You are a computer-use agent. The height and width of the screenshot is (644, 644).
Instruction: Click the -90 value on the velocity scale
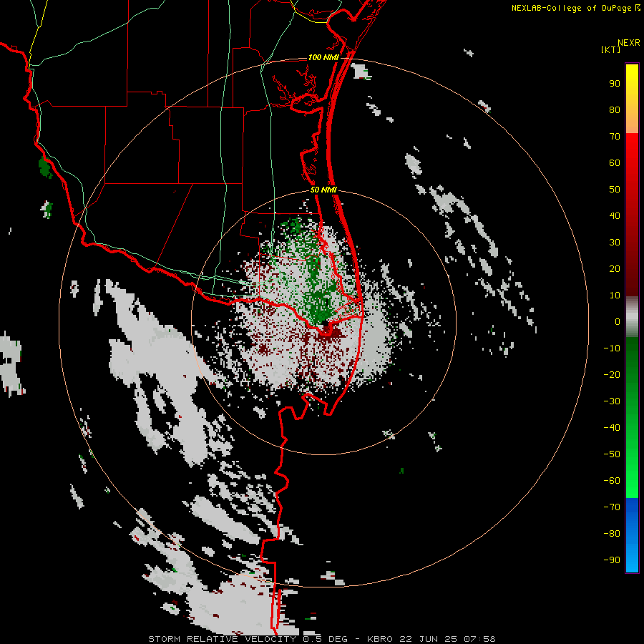[612, 560]
